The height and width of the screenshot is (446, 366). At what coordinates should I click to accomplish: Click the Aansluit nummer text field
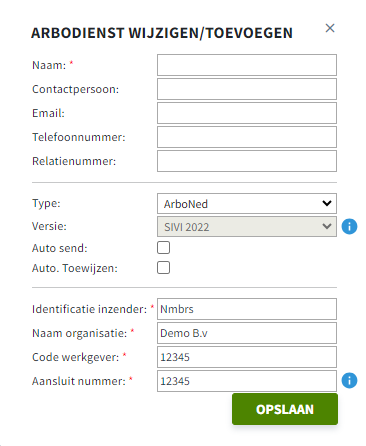tap(247, 381)
